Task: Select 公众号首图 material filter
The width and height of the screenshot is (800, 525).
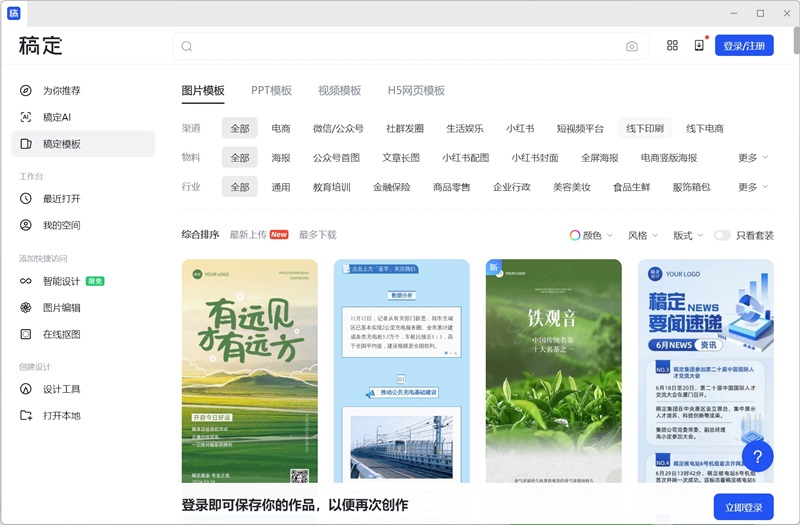Action: pos(336,158)
